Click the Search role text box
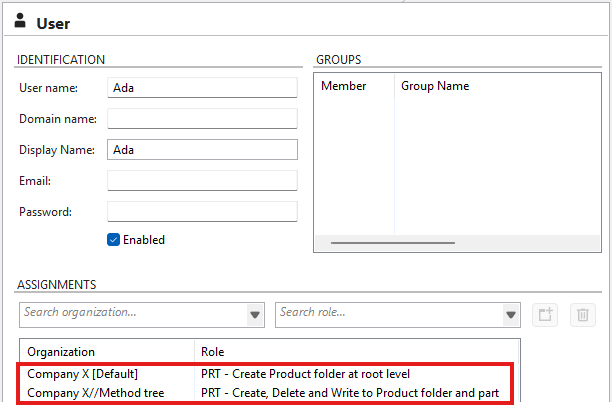 [386, 313]
